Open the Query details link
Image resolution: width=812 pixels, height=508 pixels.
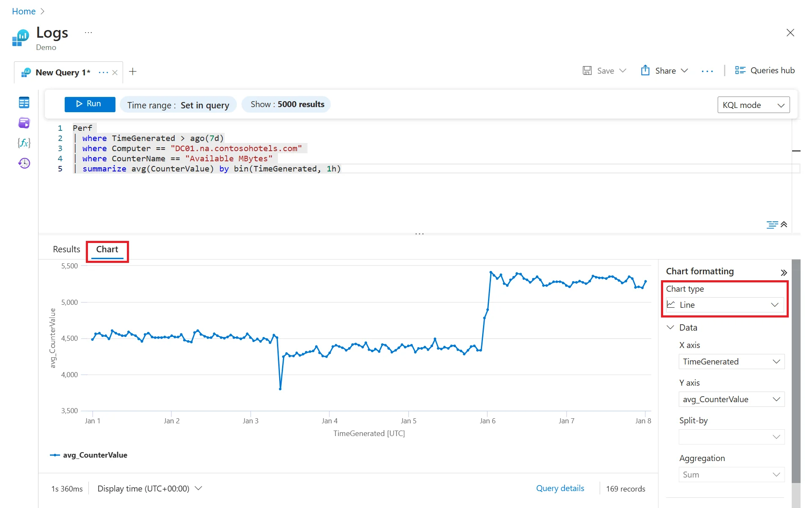tap(560, 488)
